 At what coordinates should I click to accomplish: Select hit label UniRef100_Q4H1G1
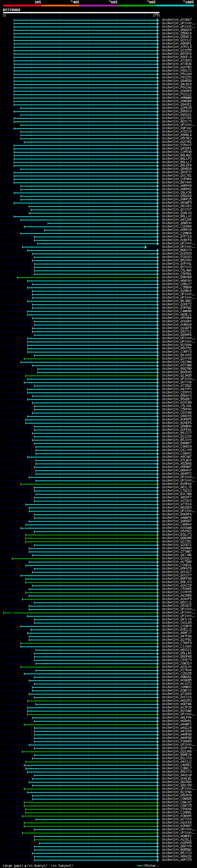pos(176,115)
